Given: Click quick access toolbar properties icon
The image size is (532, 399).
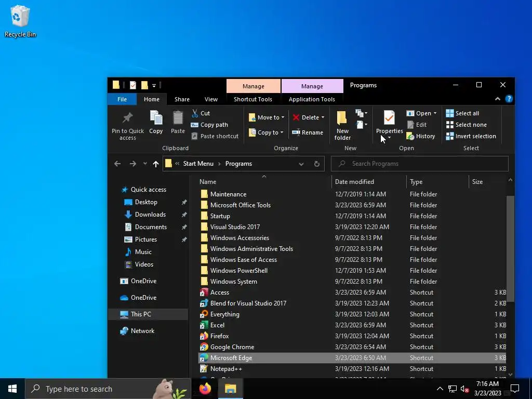Looking at the screenshot, I should pos(132,85).
